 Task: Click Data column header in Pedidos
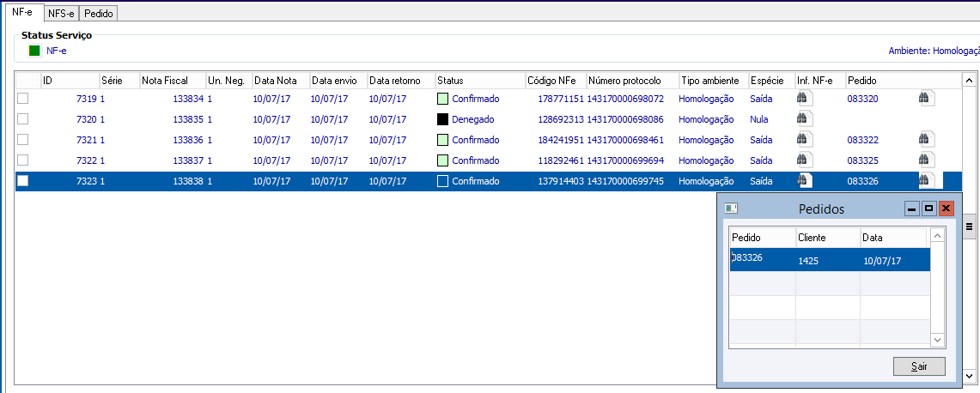click(x=893, y=238)
